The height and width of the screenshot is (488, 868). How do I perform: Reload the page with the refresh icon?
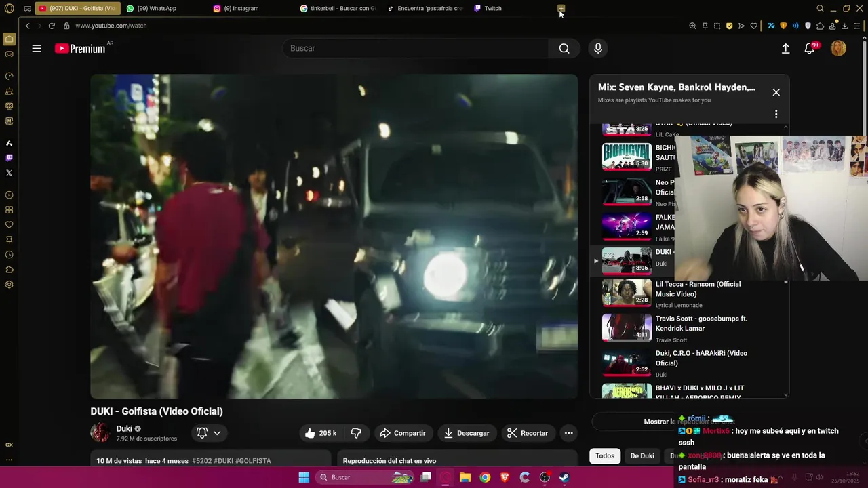click(x=52, y=26)
